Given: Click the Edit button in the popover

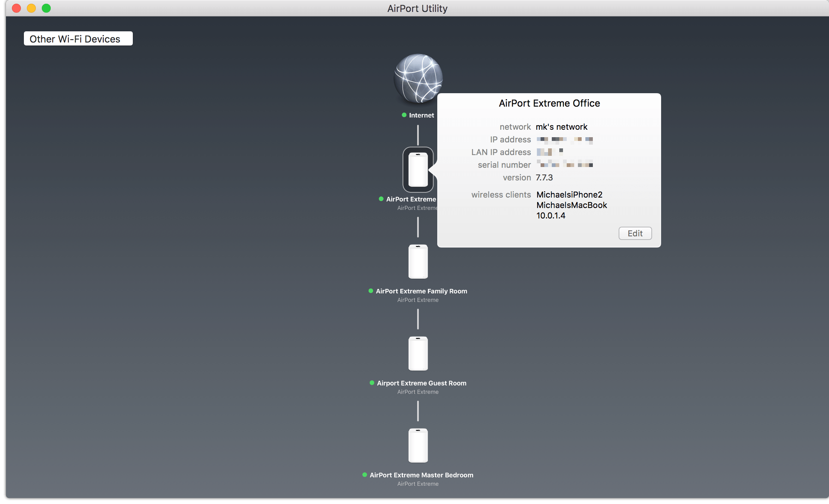Looking at the screenshot, I should click(x=635, y=233).
